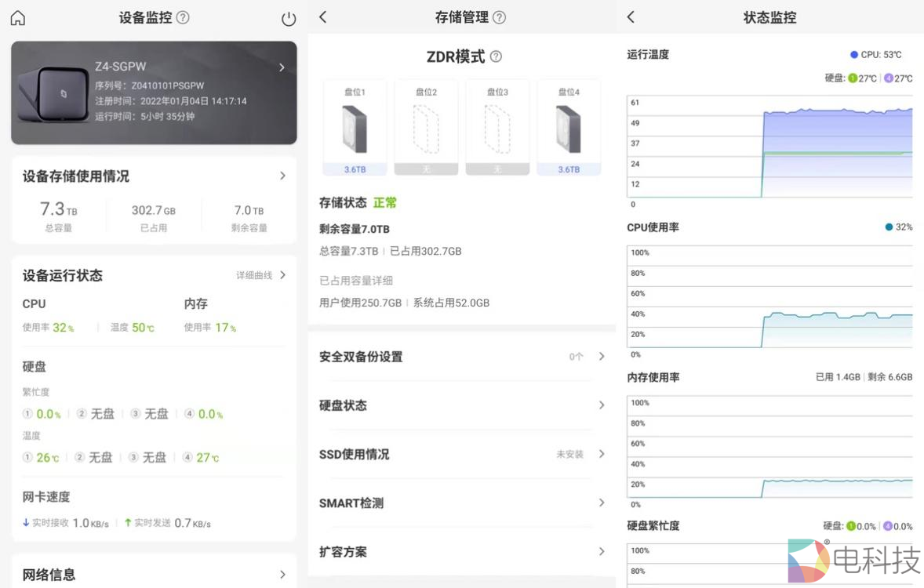This screenshot has width=924, height=588.
Task: Select the 盘位1 drive showing 3.6TB
Action: click(x=355, y=125)
